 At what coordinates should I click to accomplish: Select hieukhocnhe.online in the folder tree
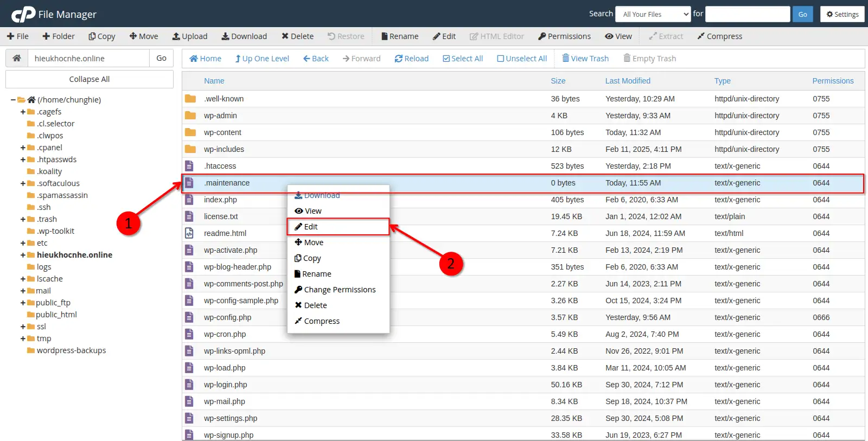pos(74,255)
